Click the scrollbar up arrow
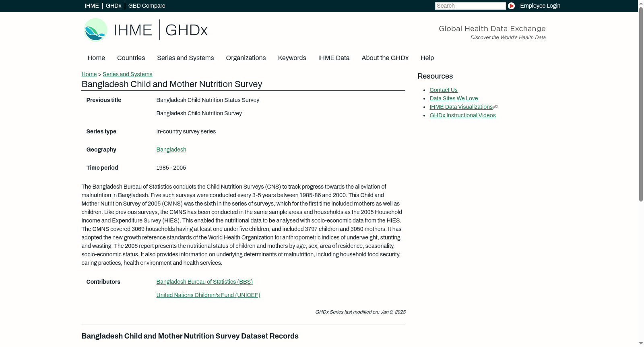Image resolution: width=644 pixels, height=347 pixels. 641,3
